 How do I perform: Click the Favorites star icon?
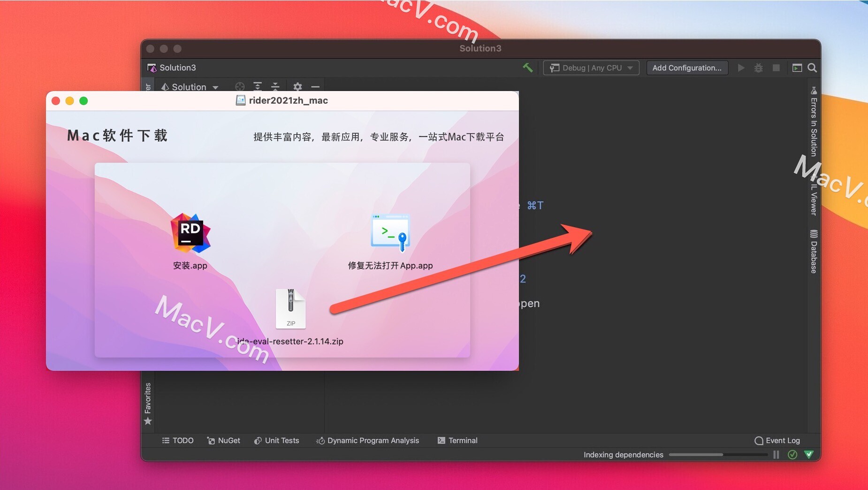148,421
